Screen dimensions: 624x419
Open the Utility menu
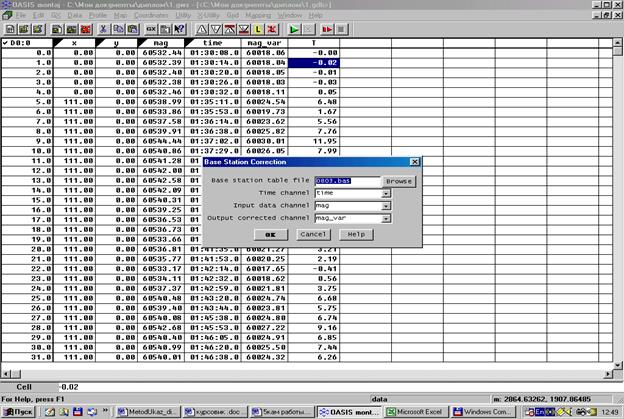[x=182, y=17]
